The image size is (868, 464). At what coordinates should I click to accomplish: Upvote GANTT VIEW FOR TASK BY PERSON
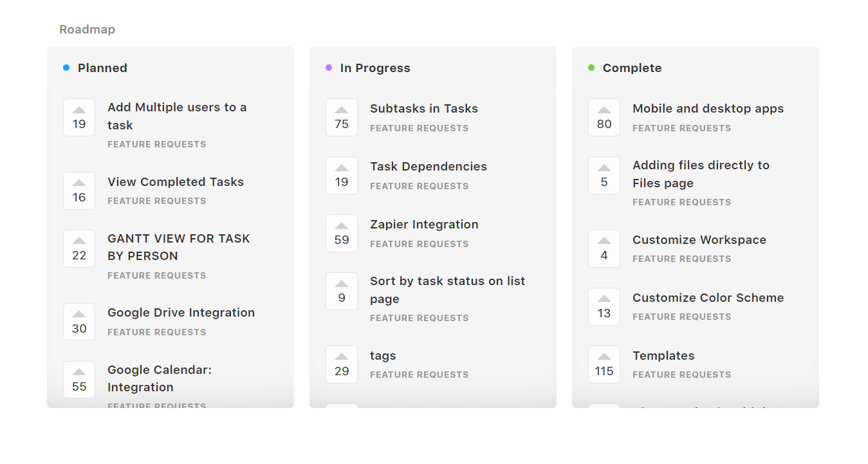(79, 248)
